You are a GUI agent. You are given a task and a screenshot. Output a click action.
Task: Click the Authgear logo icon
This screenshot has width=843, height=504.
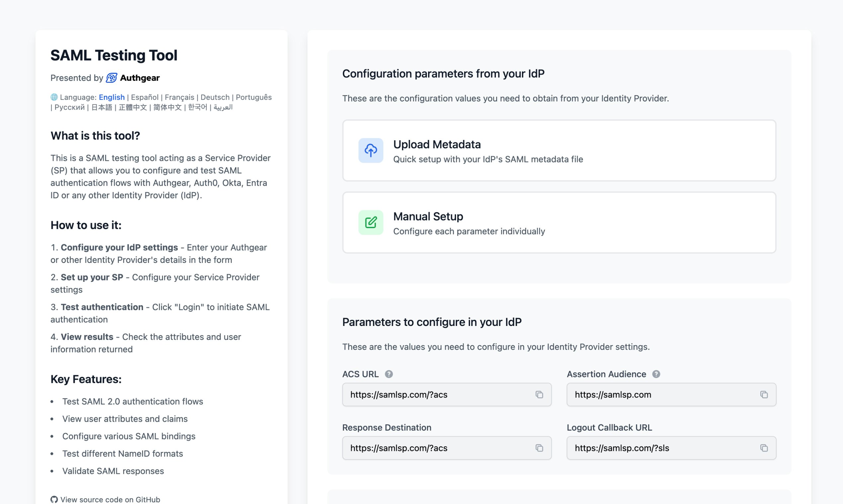pyautogui.click(x=112, y=78)
